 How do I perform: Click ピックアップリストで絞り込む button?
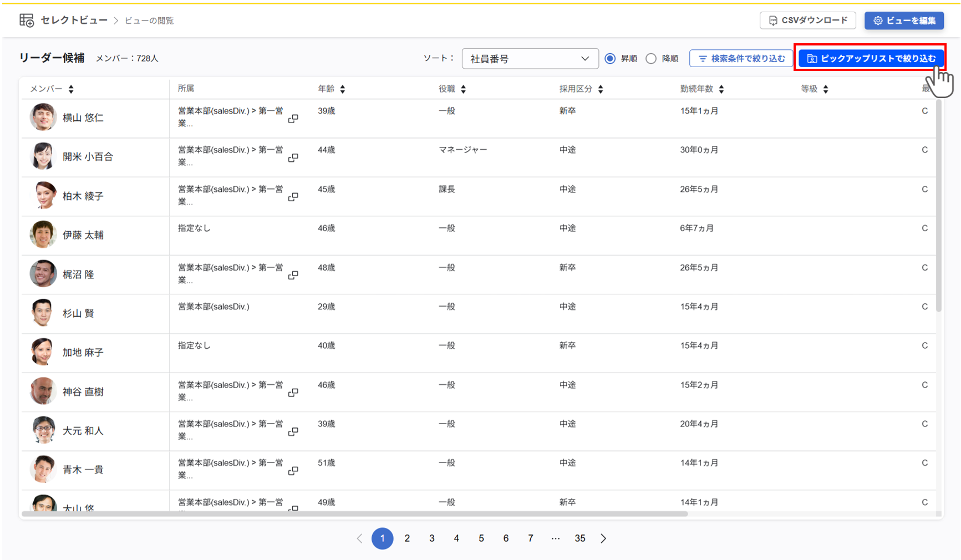pos(871,58)
